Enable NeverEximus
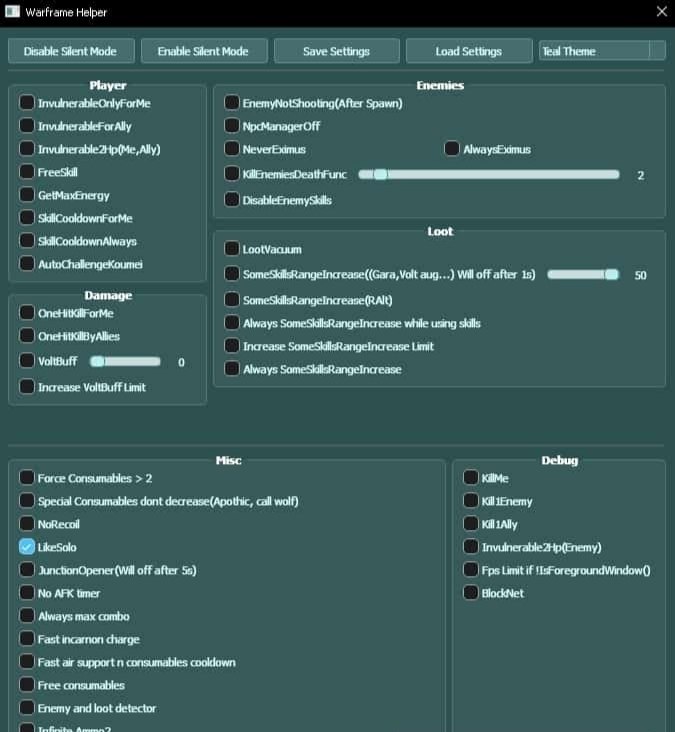 pos(232,148)
